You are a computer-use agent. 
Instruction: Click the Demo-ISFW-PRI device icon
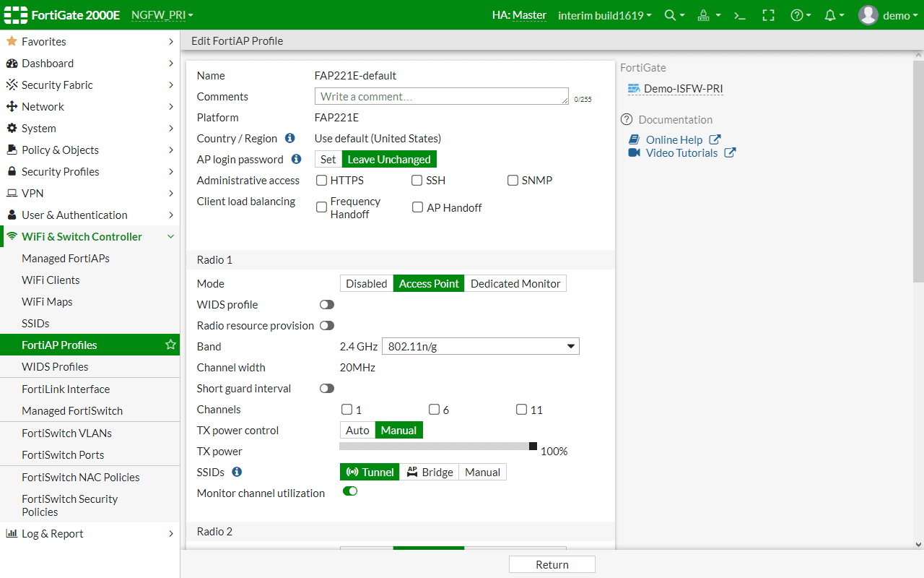coord(634,89)
